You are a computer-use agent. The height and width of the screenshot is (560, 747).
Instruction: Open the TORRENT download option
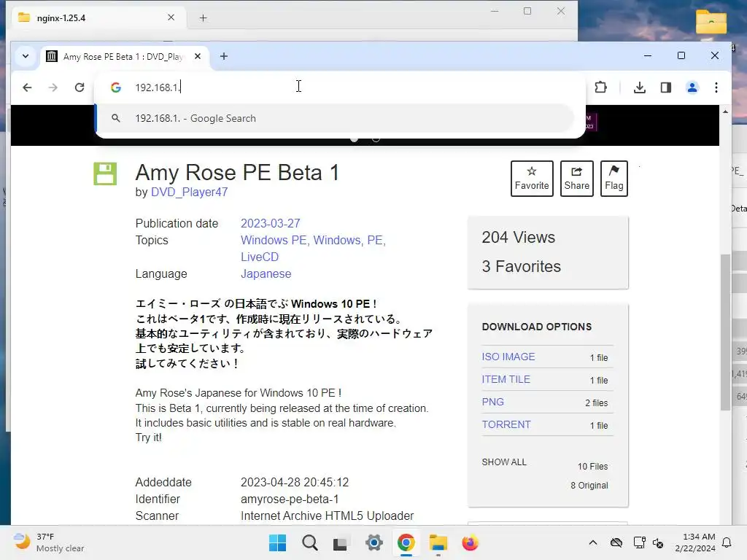pos(506,424)
